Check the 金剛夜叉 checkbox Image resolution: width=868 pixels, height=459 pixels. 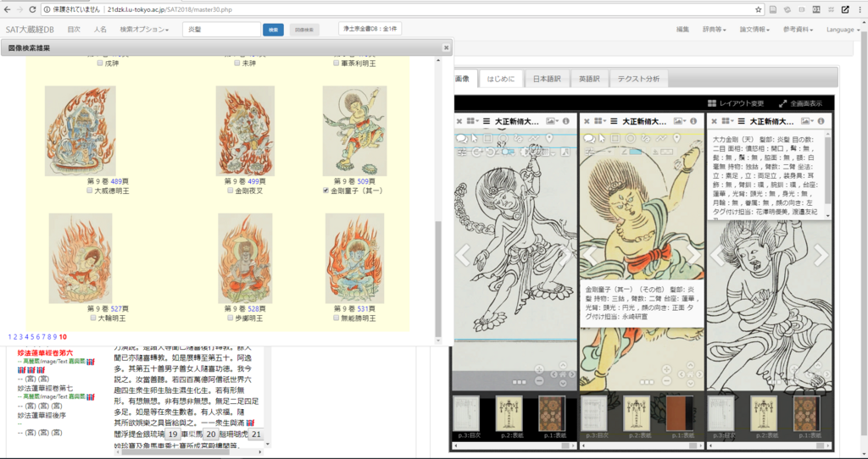[231, 191]
